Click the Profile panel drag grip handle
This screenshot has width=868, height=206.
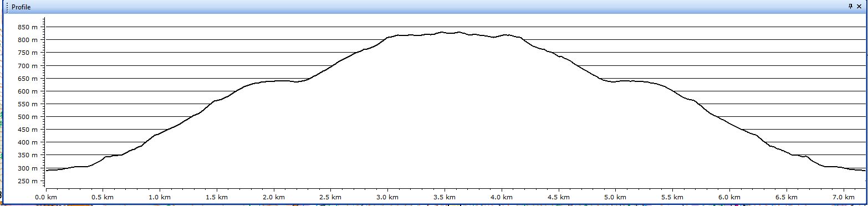[7, 7]
